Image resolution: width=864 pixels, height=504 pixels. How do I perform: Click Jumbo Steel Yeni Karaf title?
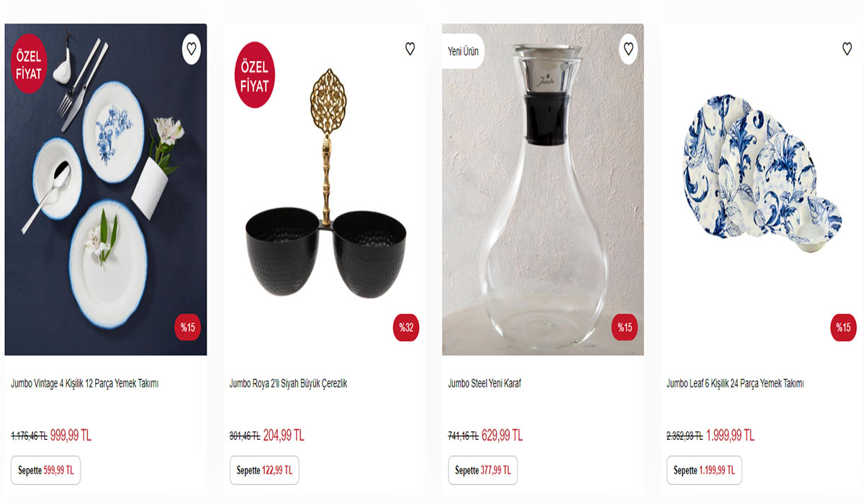485,384
